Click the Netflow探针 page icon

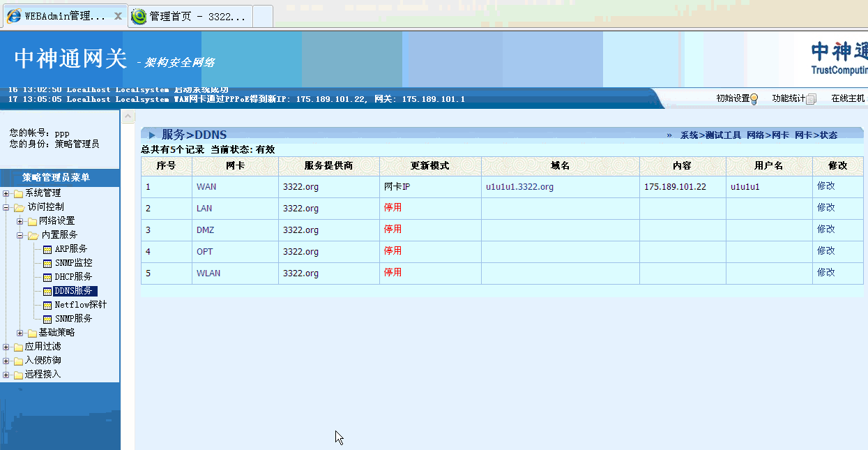[x=47, y=305]
